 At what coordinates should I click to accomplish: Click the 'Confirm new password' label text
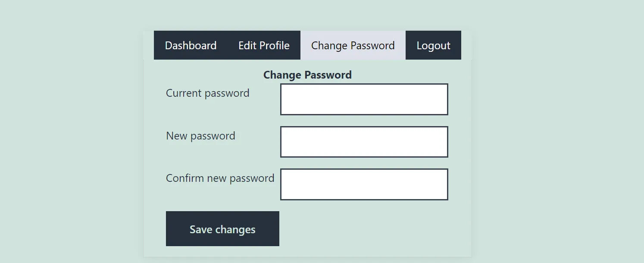tap(220, 178)
